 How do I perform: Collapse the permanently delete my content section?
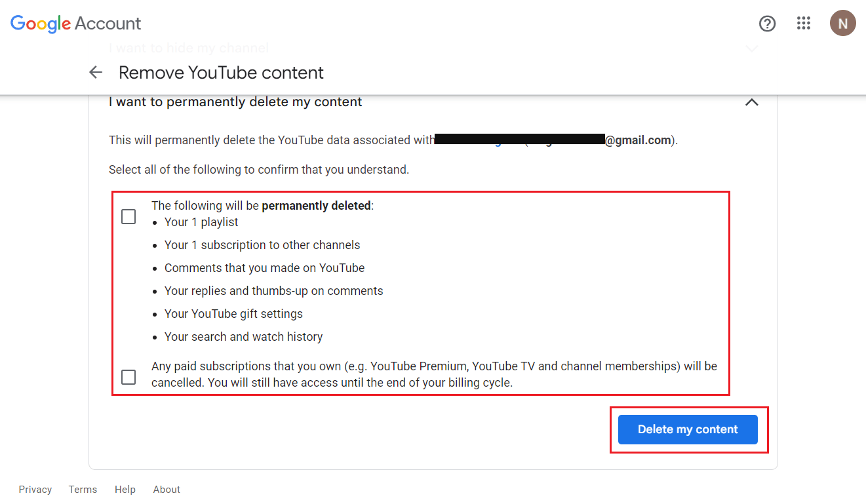pos(752,102)
